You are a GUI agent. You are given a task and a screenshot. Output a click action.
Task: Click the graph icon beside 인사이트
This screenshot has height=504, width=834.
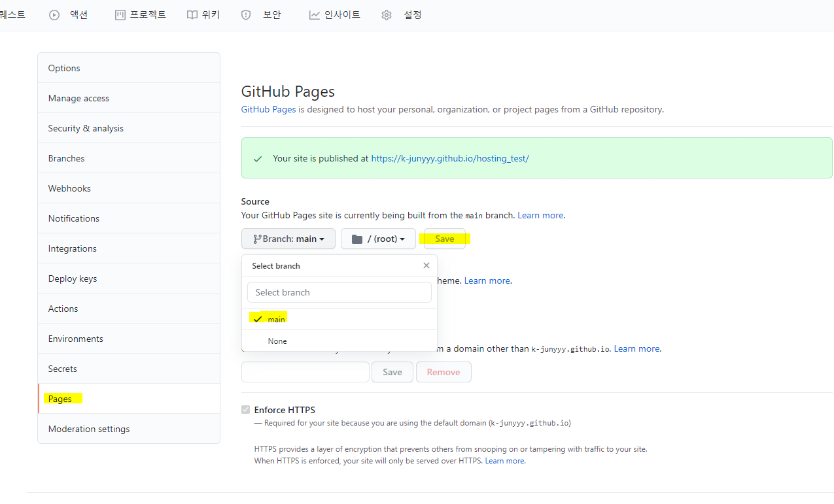(315, 14)
